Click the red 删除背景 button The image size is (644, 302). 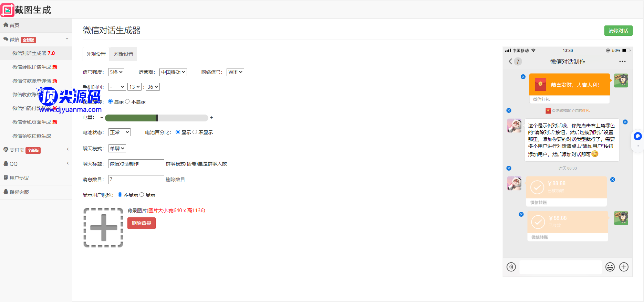142,223
